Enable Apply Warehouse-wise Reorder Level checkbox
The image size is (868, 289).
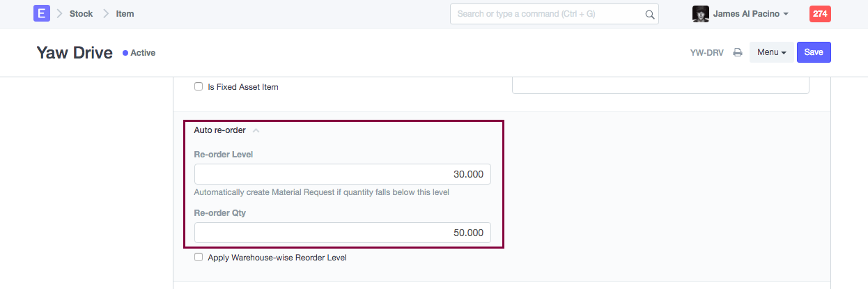199,257
